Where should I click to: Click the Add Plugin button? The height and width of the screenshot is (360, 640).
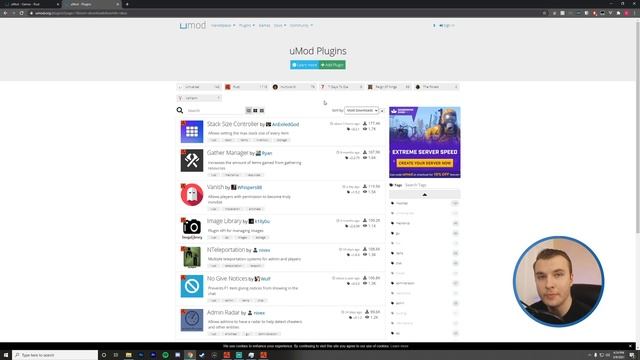coord(332,65)
